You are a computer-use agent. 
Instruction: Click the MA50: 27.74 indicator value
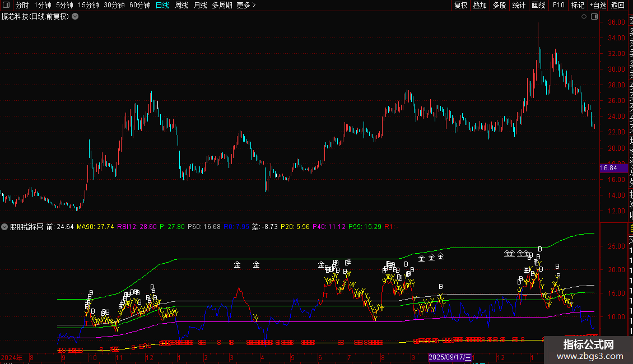point(95,227)
